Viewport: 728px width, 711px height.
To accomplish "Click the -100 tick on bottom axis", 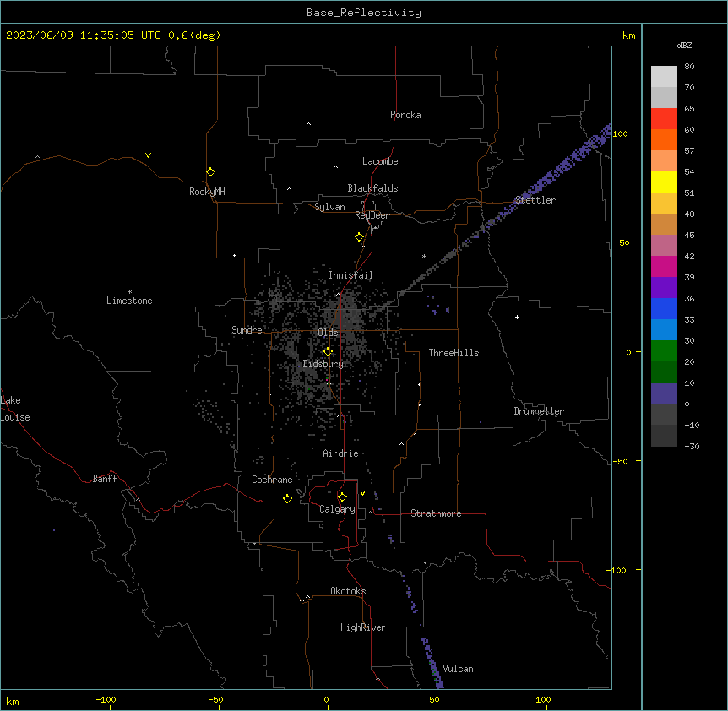I will [x=106, y=700].
